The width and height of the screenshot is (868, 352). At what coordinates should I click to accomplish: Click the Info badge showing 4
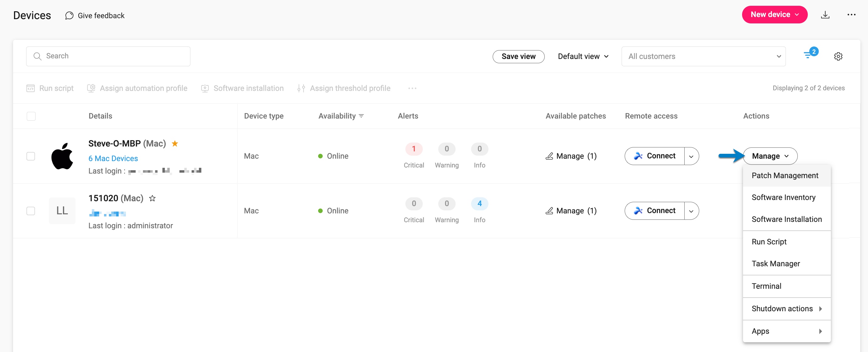479,203
